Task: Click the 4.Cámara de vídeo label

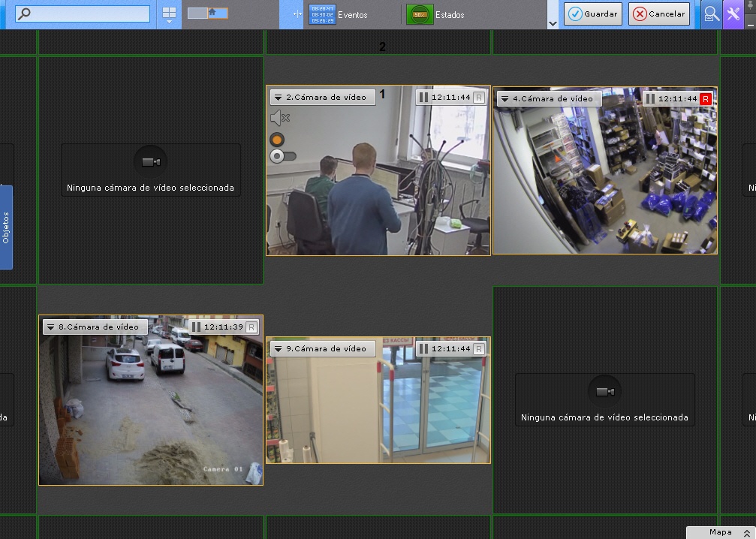Action: [553, 99]
